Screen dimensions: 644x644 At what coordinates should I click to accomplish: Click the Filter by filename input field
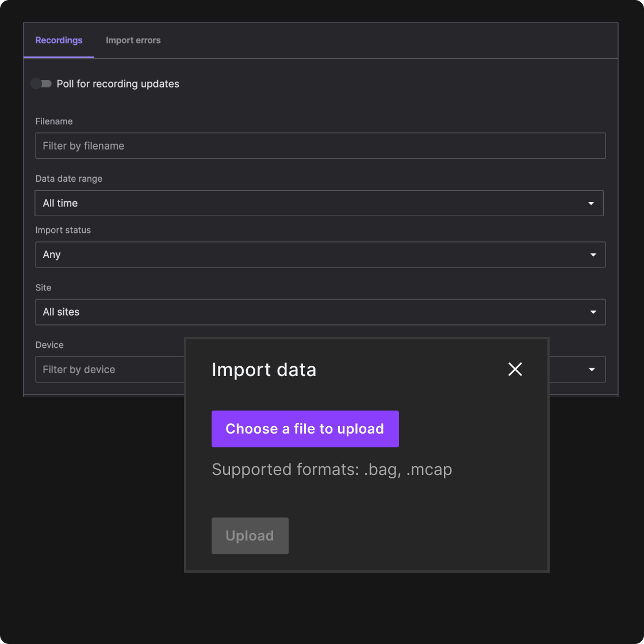point(320,145)
